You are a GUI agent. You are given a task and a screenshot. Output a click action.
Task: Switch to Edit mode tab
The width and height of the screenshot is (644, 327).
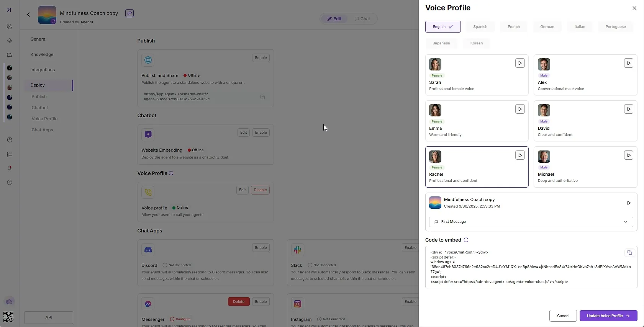(334, 19)
